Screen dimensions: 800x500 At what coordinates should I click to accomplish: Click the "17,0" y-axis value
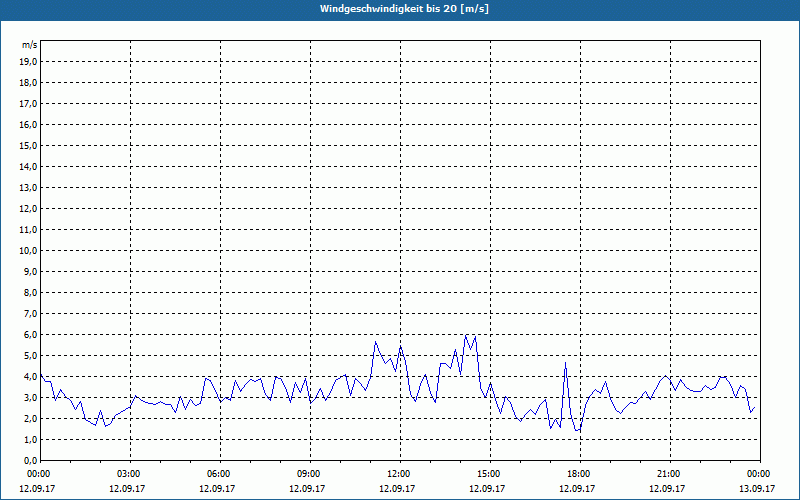pyautogui.click(x=28, y=104)
